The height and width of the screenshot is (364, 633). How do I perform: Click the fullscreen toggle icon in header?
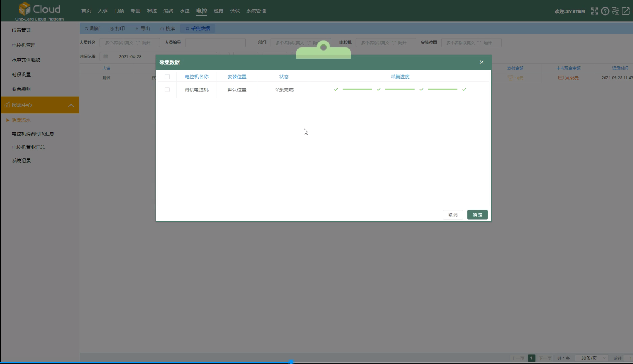(594, 11)
